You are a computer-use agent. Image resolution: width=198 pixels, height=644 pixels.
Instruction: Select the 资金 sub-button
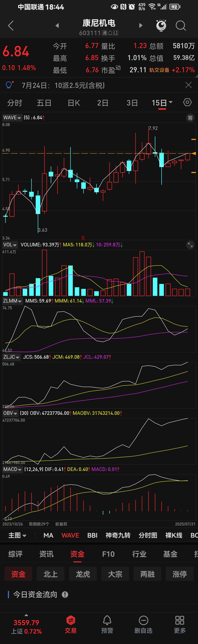[x=19, y=574]
